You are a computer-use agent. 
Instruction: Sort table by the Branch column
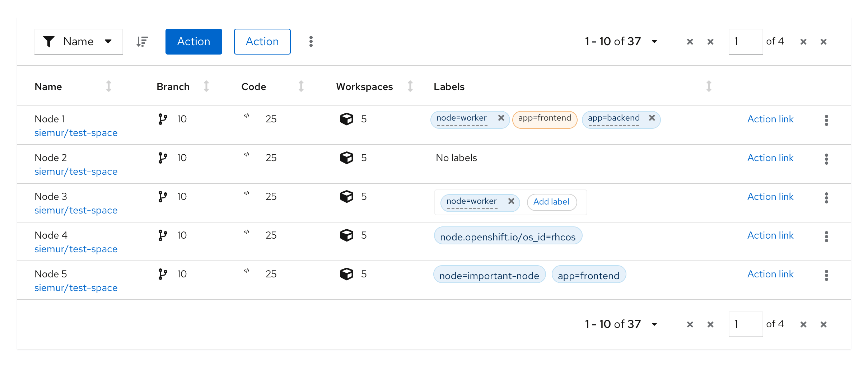click(x=206, y=86)
